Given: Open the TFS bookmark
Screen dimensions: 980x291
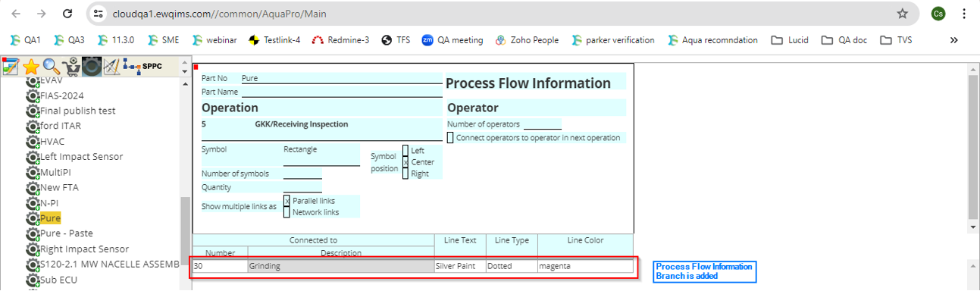Looking at the screenshot, I should click(396, 40).
